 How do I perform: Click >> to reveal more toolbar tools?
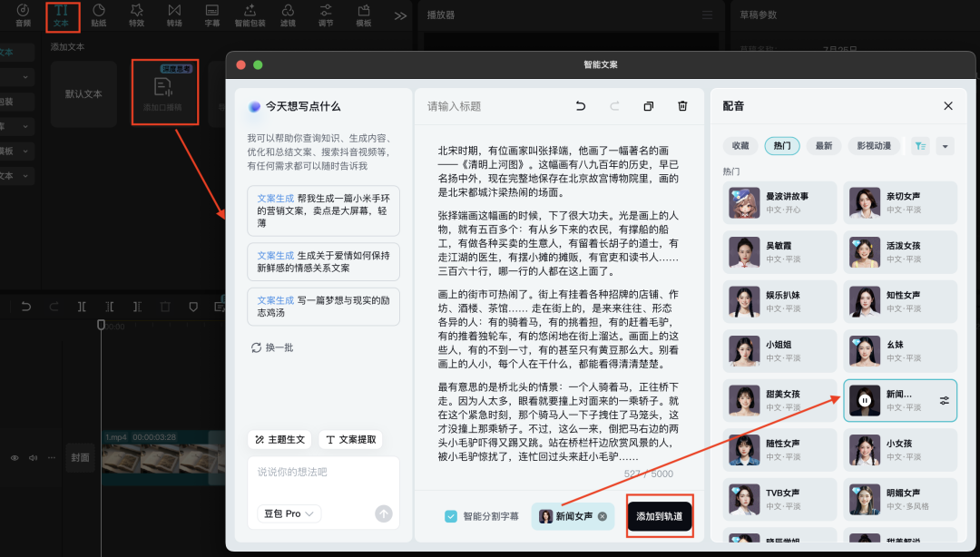click(400, 15)
